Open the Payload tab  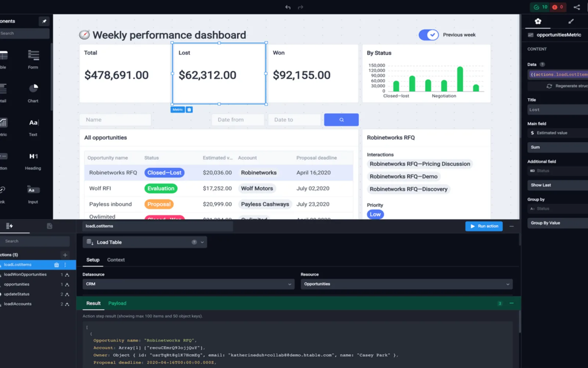(x=117, y=303)
